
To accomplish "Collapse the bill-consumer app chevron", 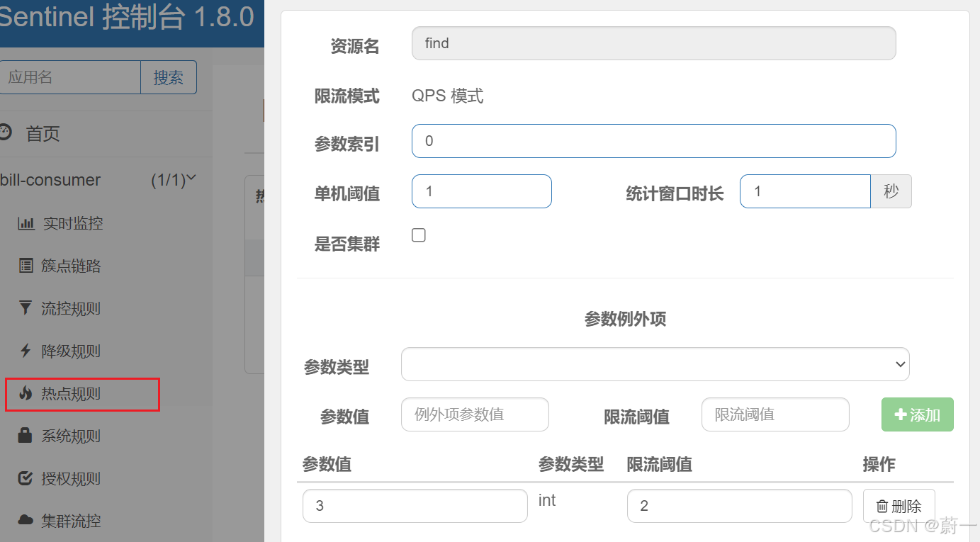I will click(191, 179).
